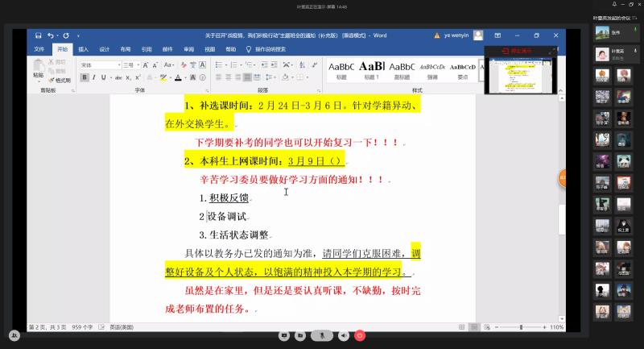644x349 pixels.
Task: Apply the font color (A with color bar)
Action: [x=178, y=77]
